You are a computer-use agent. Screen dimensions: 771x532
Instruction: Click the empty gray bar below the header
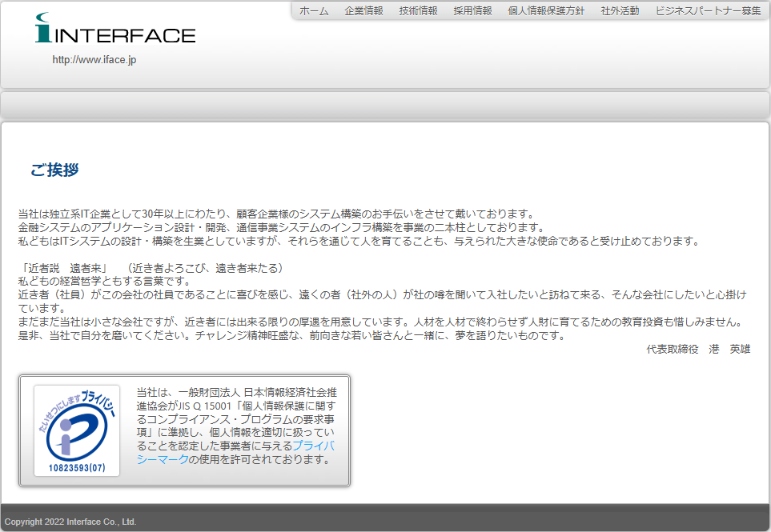pyautogui.click(x=384, y=105)
